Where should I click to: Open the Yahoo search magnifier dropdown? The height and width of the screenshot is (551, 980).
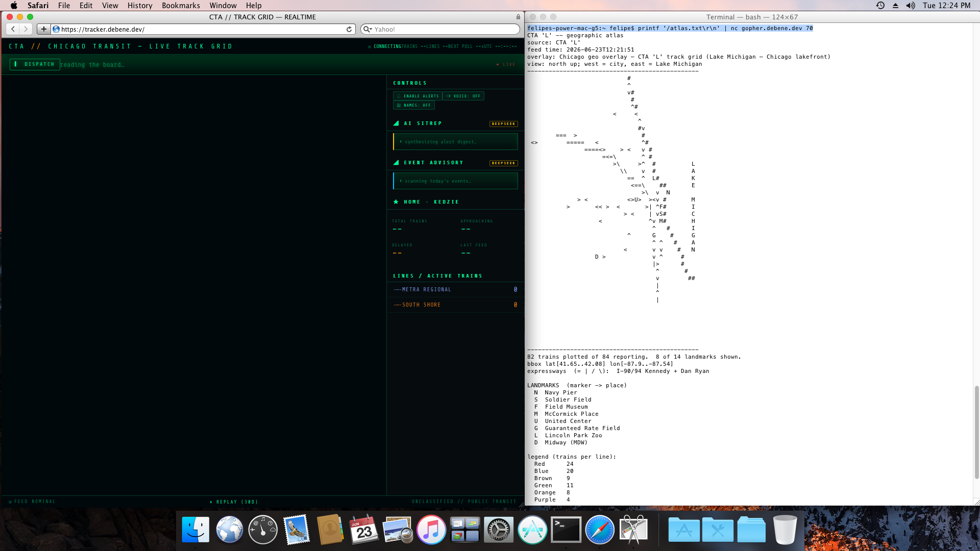[x=367, y=29]
